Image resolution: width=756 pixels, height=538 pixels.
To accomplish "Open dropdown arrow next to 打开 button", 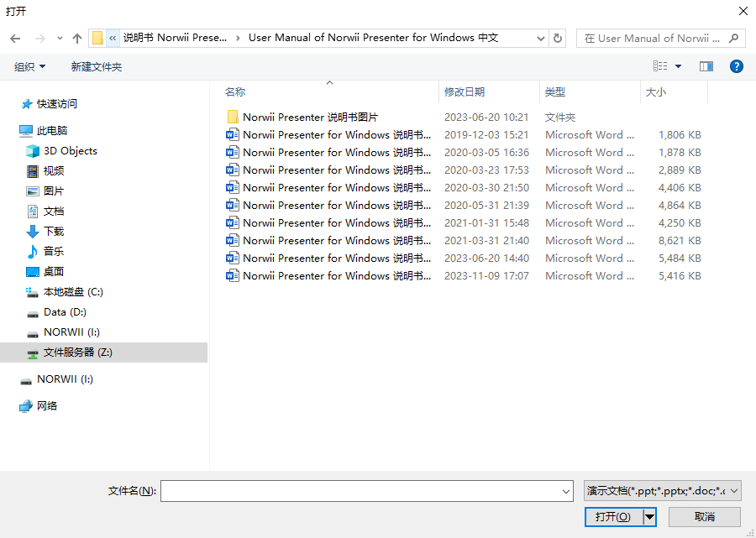I will pos(650,517).
